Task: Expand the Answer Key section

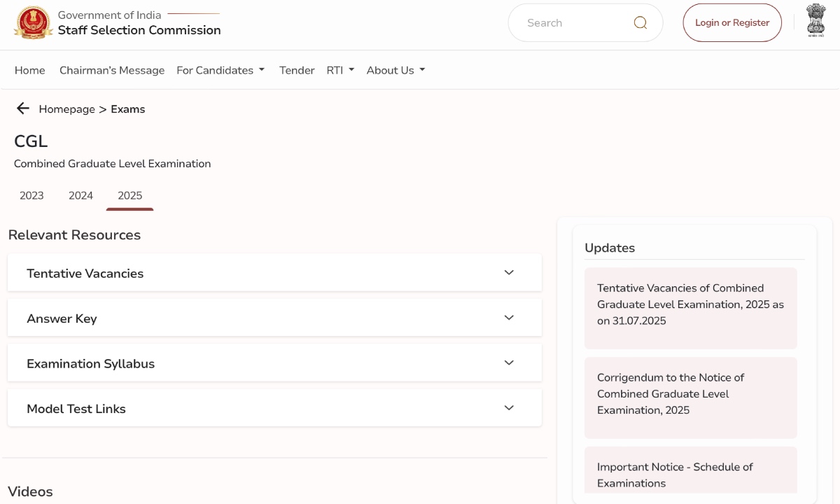Action: point(274,318)
